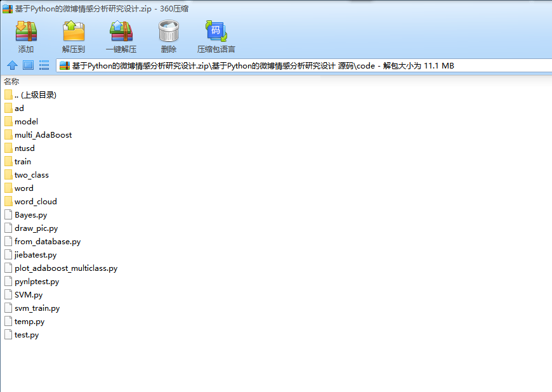Select the model folder icon
The height and width of the screenshot is (392, 552).
pos(8,121)
